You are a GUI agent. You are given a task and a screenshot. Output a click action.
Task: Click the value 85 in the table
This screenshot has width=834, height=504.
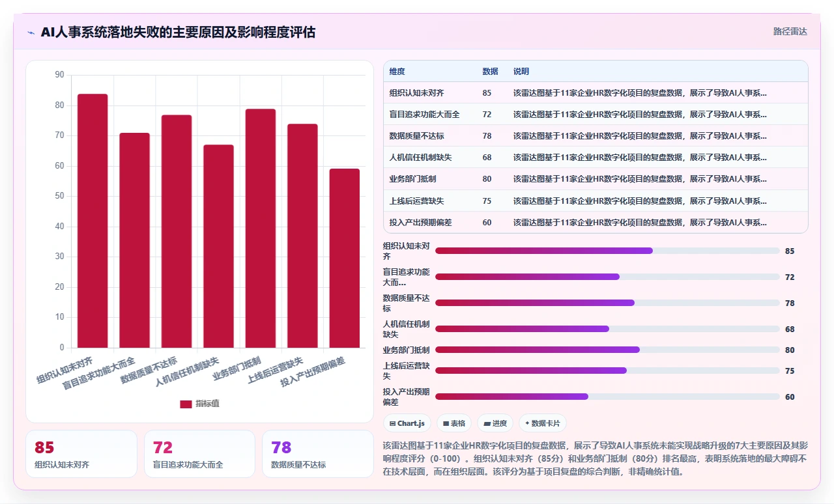click(487, 93)
